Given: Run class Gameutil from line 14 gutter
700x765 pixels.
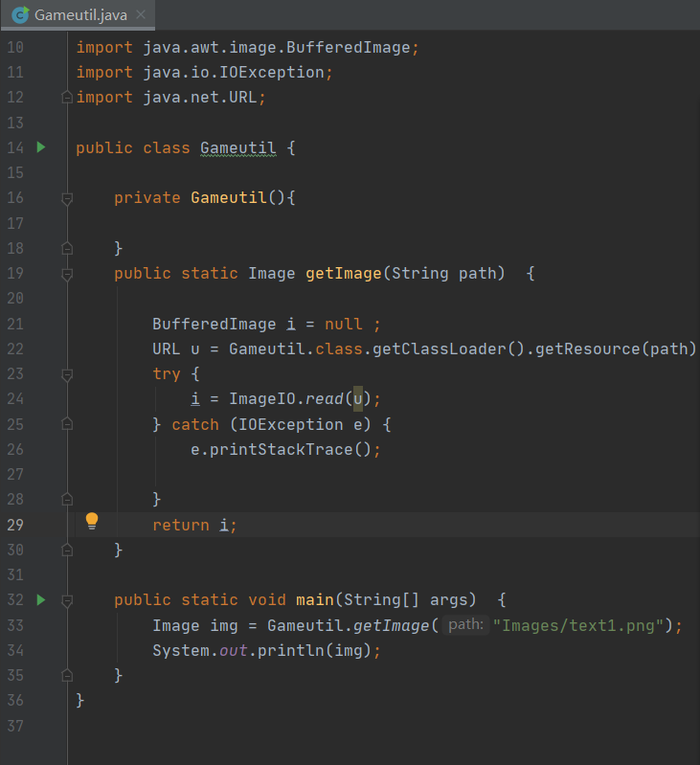Looking at the screenshot, I should [x=41, y=147].
